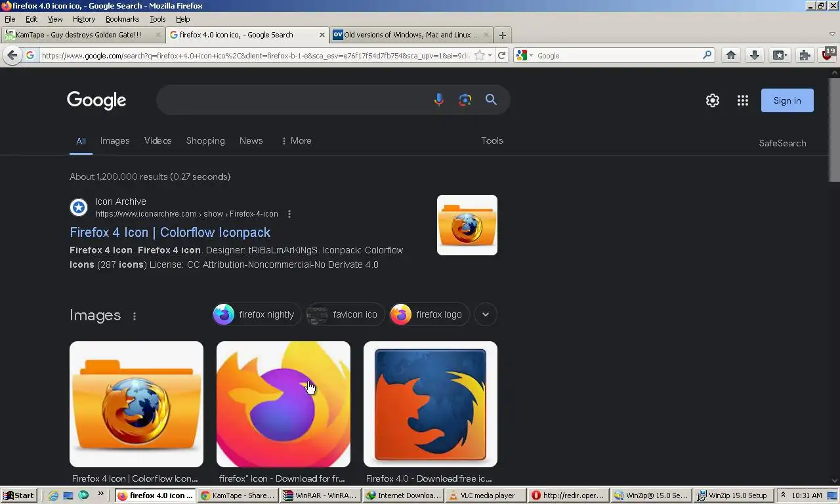The image size is (840, 504).
Task: Search by image with Google Lens icon
Action: coord(465,100)
